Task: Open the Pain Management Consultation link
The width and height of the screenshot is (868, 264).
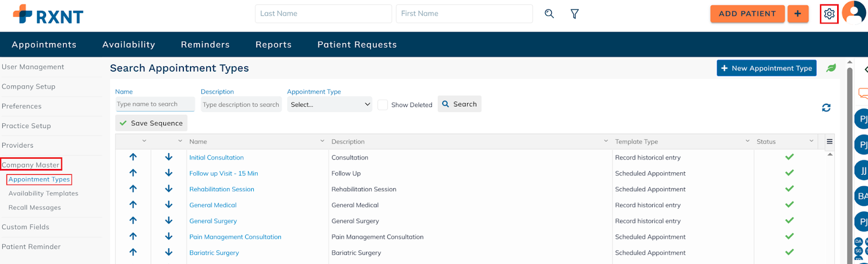Action: 235,237
